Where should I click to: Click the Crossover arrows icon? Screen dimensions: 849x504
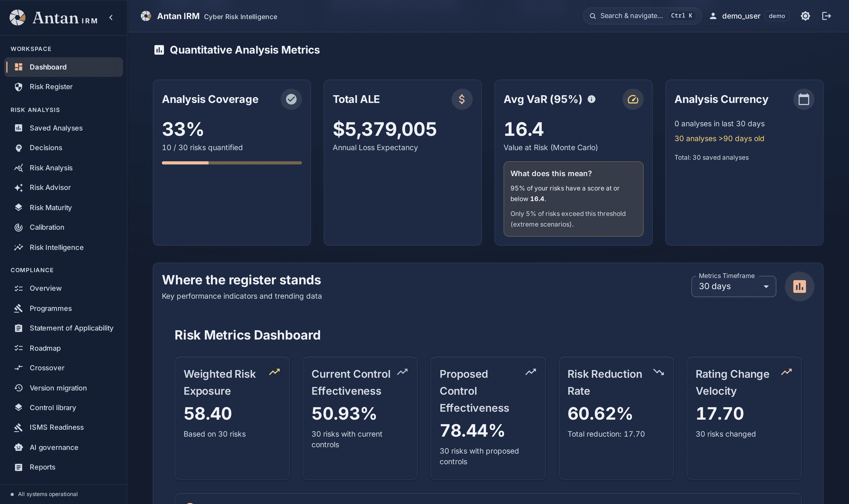pos(19,368)
